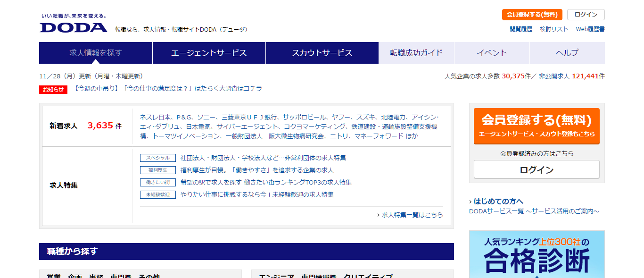Click the 求人特集 row label
The image size is (644, 278).
(x=64, y=185)
